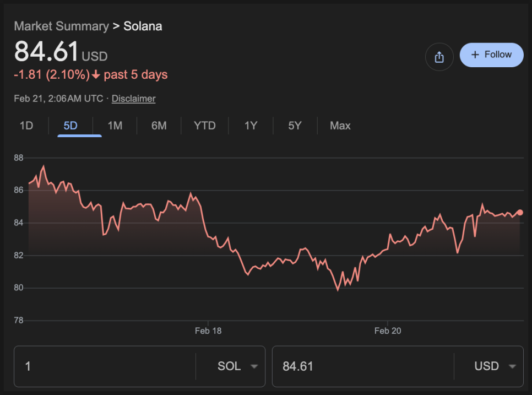Choose the 5Y time range
Viewport: 532px width, 395px height.
pos(295,126)
